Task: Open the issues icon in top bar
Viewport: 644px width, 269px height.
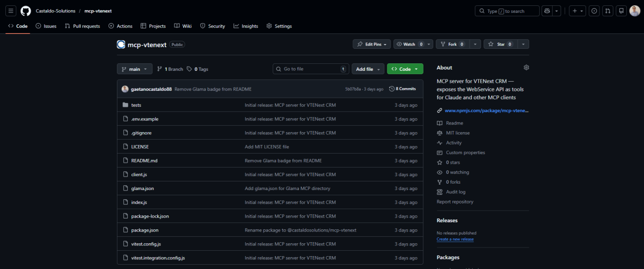Action: tap(594, 11)
